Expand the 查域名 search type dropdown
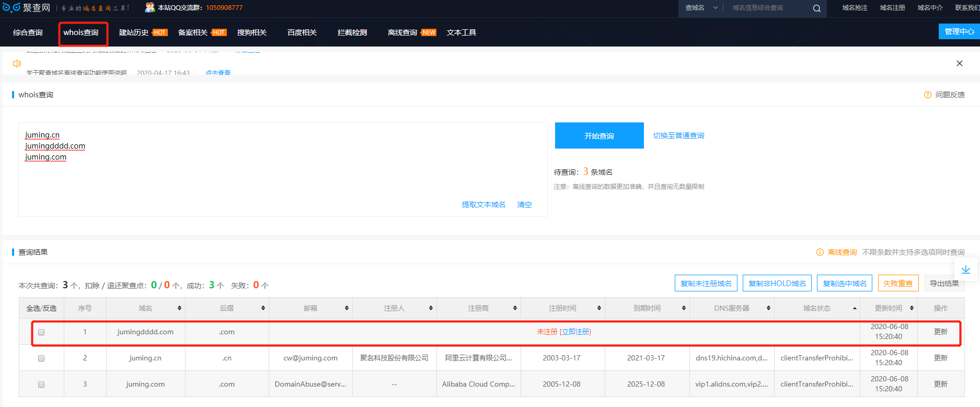 coord(701,8)
